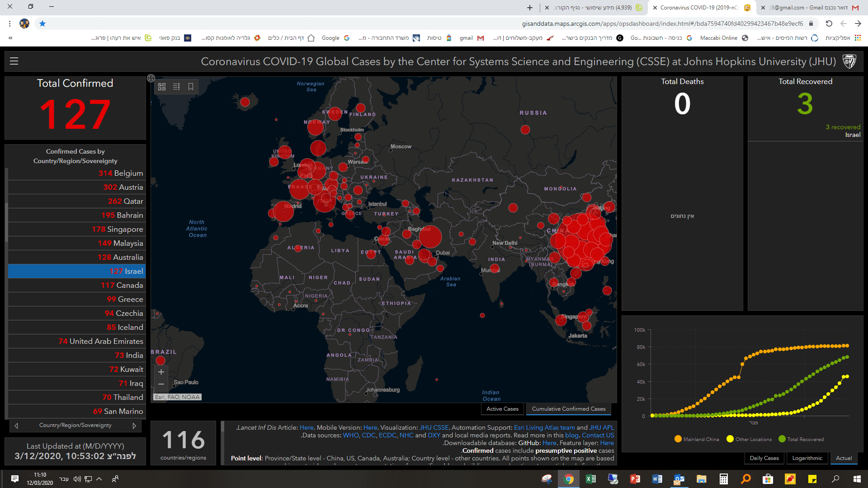Go to next Country/Region list page

pyautogui.click(x=134, y=426)
